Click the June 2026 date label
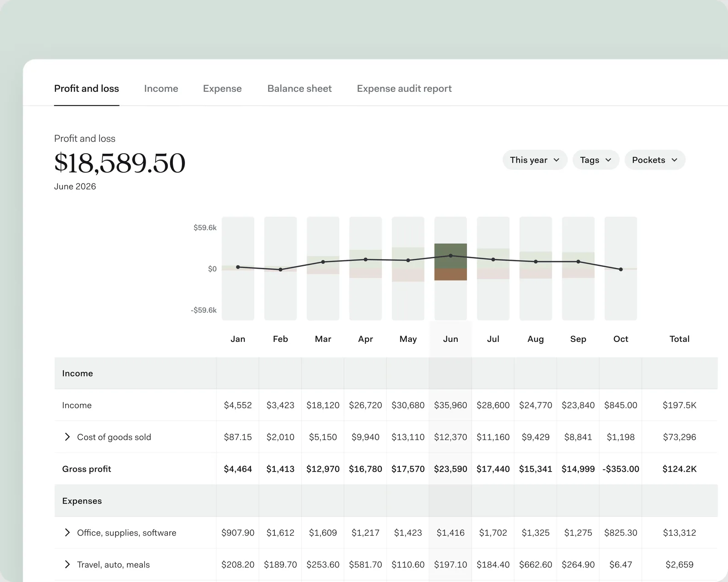Image resolution: width=728 pixels, height=582 pixels. pyautogui.click(x=75, y=186)
